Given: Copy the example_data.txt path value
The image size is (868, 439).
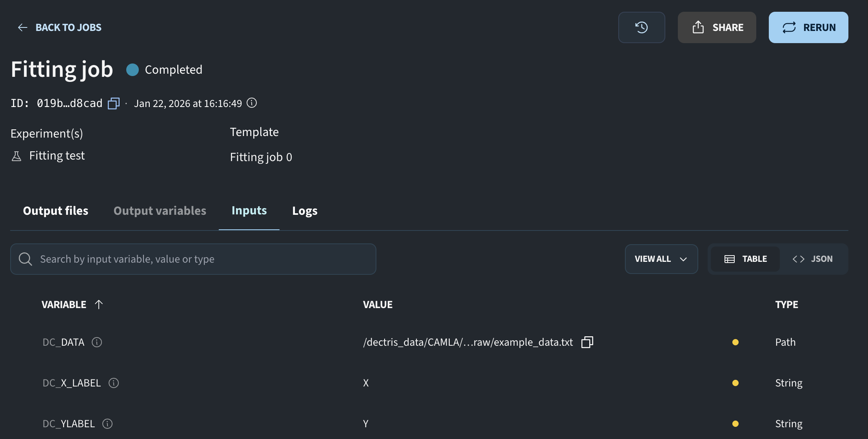Looking at the screenshot, I should [x=587, y=342].
